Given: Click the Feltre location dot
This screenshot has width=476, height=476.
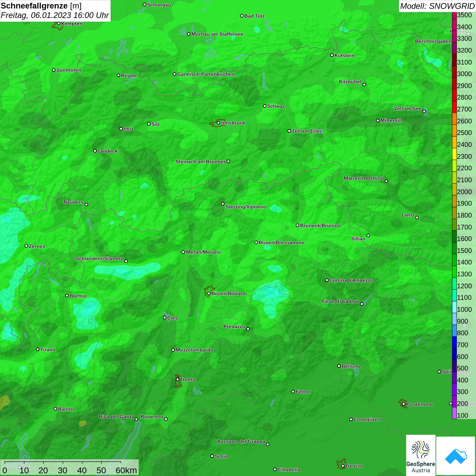Looking at the screenshot, I should pyautogui.click(x=293, y=392).
